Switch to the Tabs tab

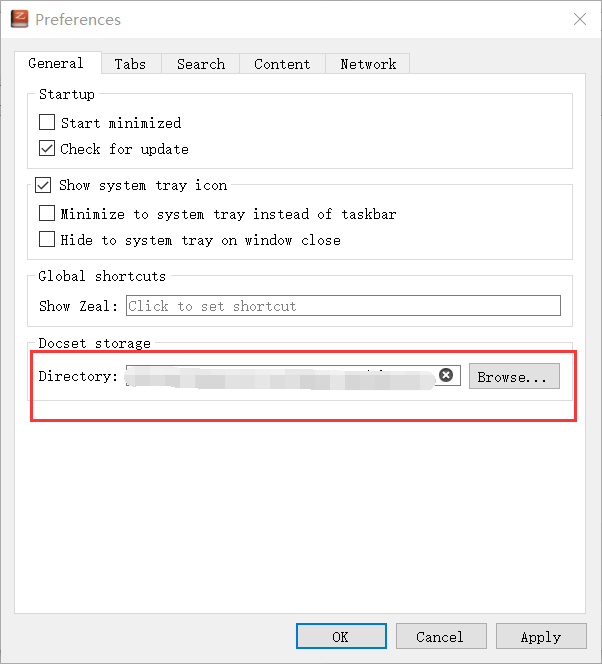(x=131, y=64)
